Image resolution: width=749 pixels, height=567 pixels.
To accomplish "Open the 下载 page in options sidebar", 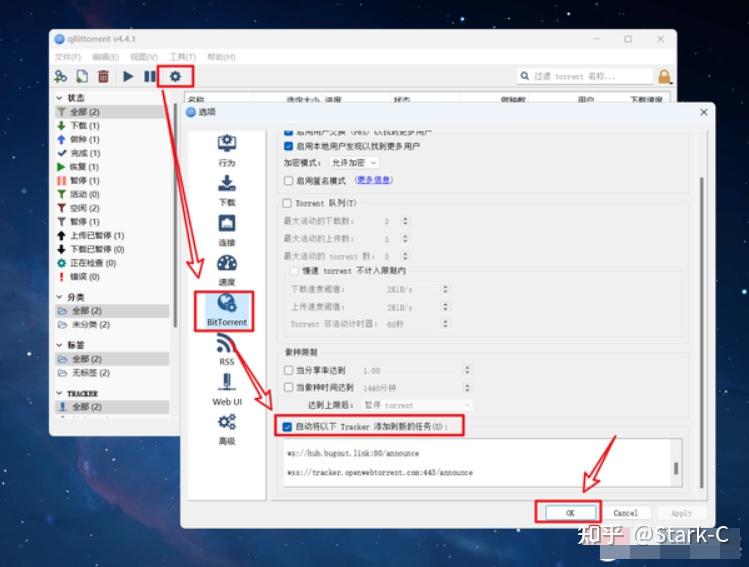I will tap(226, 191).
